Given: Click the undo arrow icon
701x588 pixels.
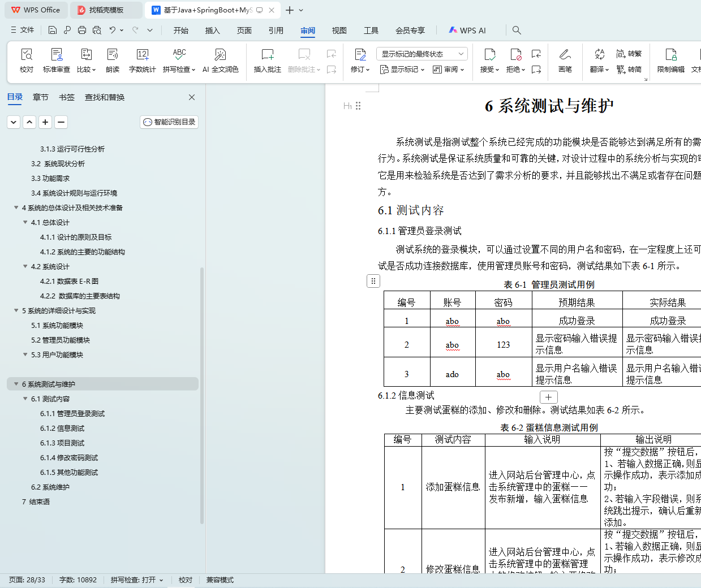Looking at the screenshot, I should [x=113, y=30].
